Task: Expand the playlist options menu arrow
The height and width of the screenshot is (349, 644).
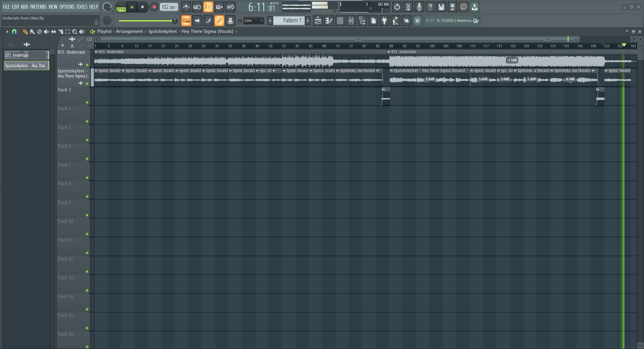Action: pos(7,32)
